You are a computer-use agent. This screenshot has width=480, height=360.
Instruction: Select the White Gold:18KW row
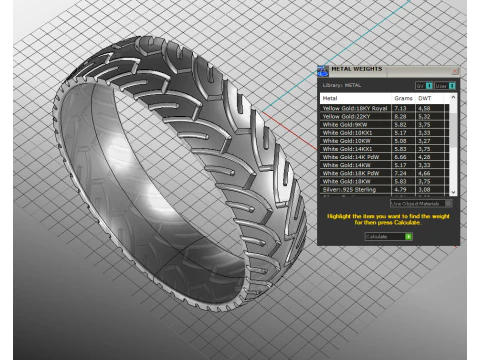385,181
